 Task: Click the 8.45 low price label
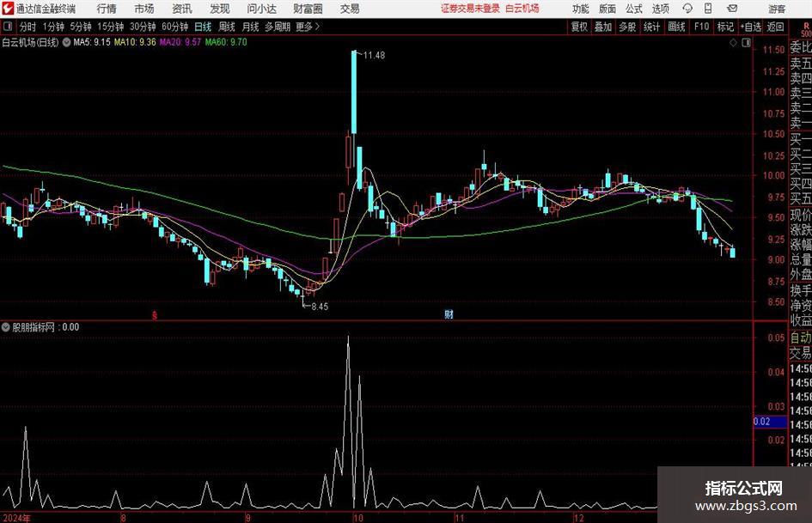click(320, 307)
